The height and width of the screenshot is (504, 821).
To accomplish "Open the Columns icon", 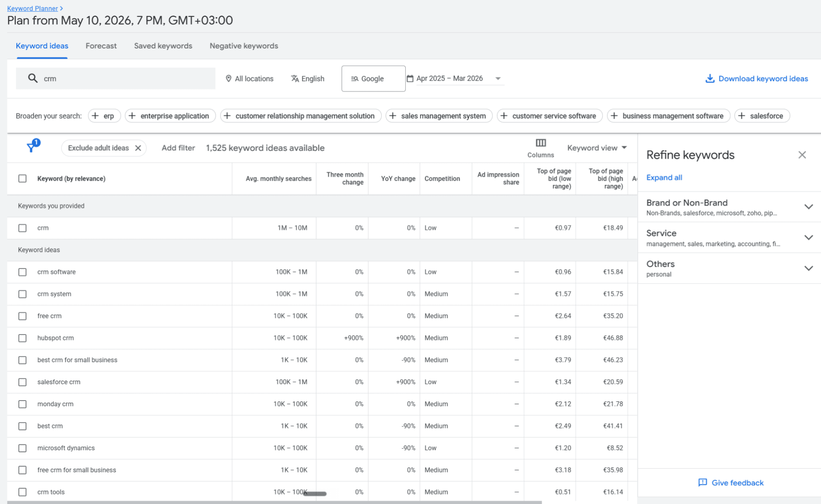I will click(x=540, y=143).
